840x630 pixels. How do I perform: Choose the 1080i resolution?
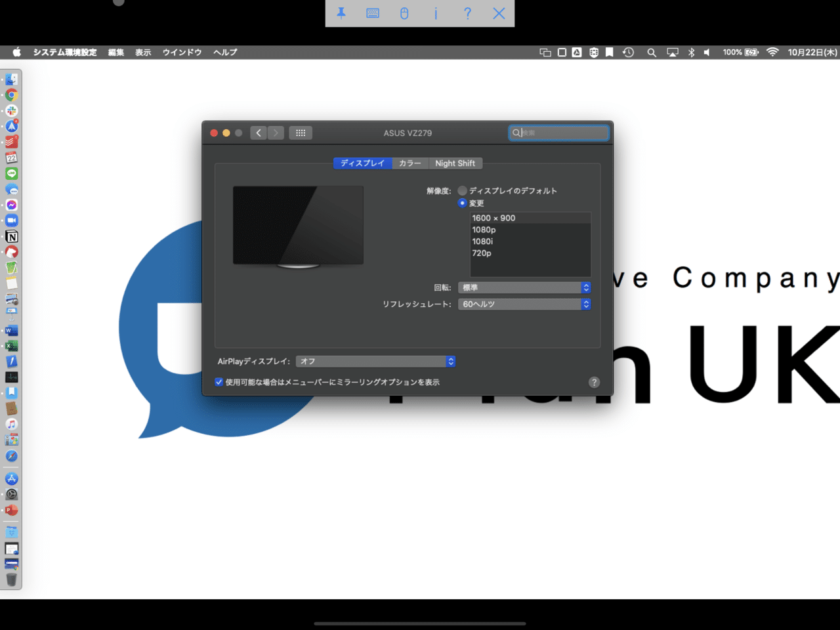(530, 241)
